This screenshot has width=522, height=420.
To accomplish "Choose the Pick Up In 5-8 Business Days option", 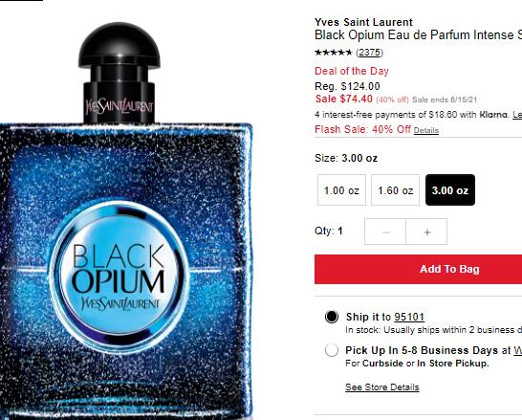I will tap(332, 350).
